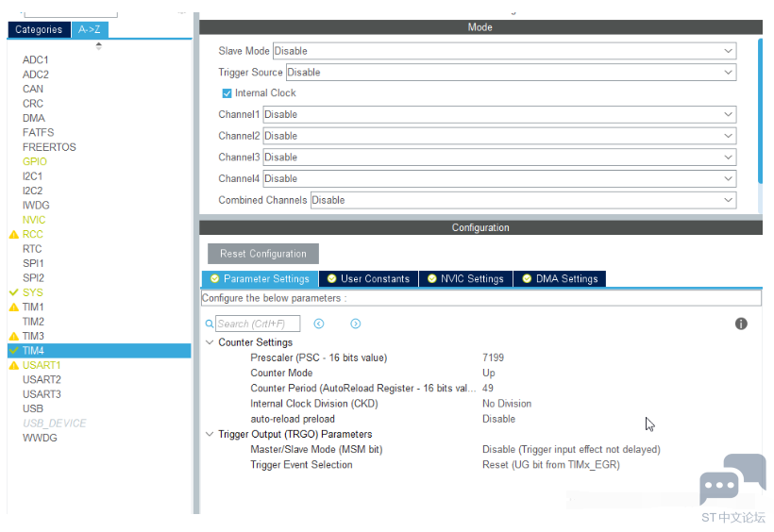Switch to the A->Z tab
774x532 pixels.
[90, 29]
